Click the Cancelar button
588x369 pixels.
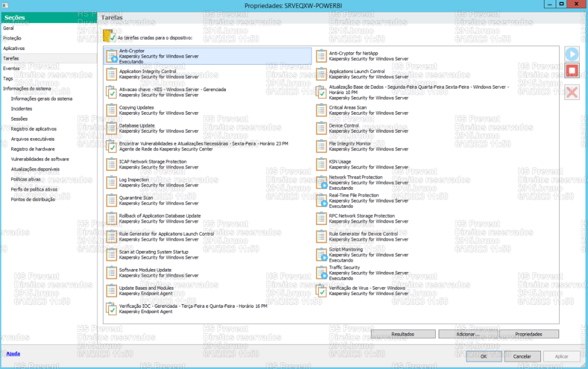(x=522, y=356)
